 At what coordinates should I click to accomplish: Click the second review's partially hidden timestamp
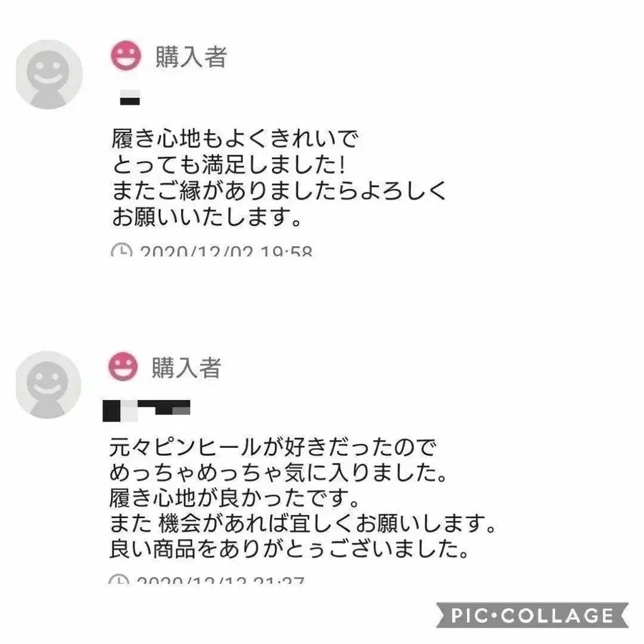[220, 580]
